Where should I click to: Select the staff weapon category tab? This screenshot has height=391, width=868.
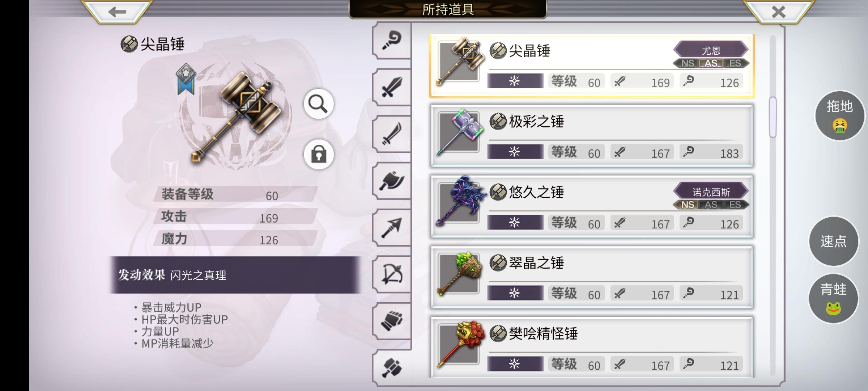tap(392, 41)
